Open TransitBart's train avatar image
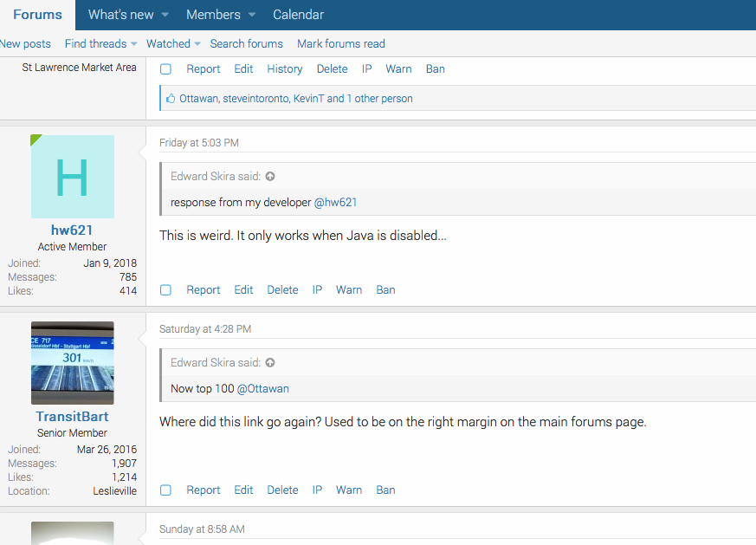The image size is (756, 545). coord(73,363)
